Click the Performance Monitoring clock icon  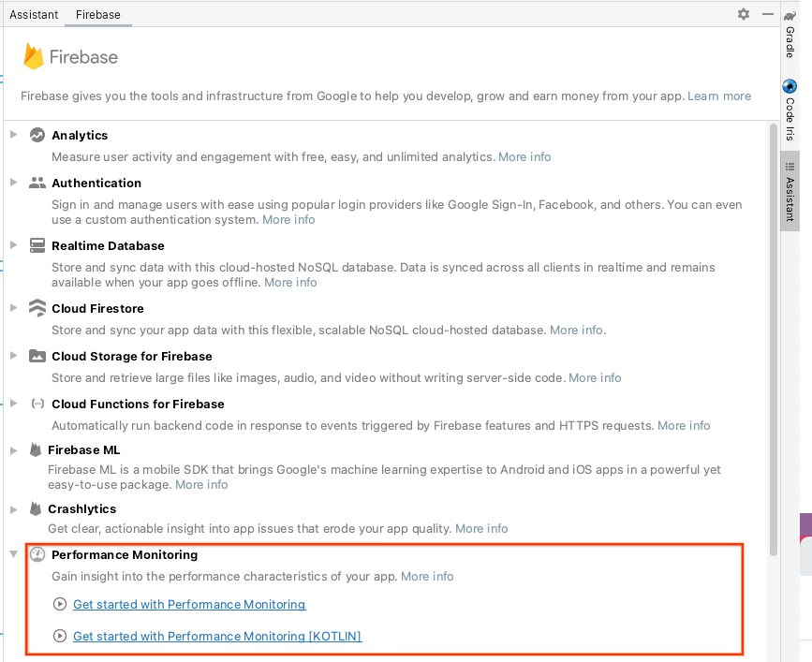[36, 554]
